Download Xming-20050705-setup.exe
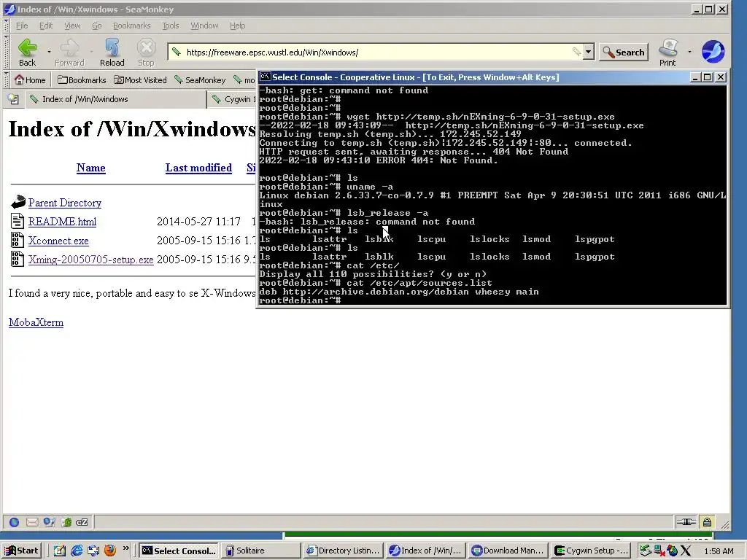Viewport: 747px width, 560px height. 91,260
